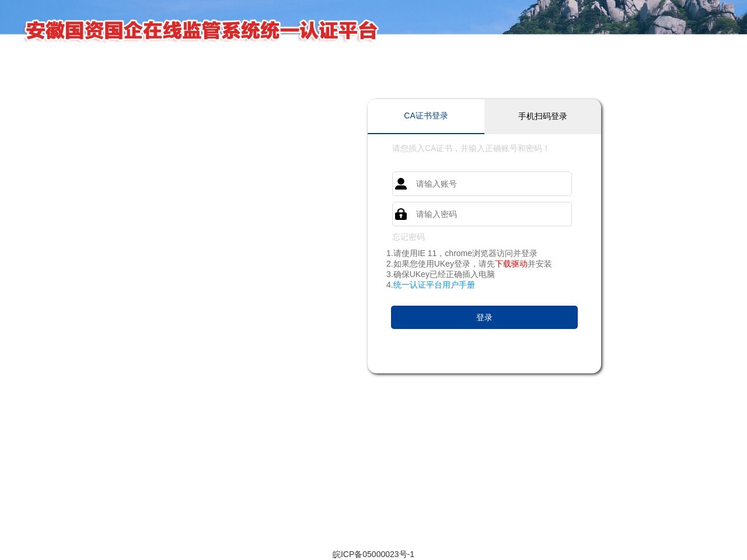The width and height of the screenshot is (747, 560).
Task: Open the 忘记密码 link
Action: [x=408, y=237]
